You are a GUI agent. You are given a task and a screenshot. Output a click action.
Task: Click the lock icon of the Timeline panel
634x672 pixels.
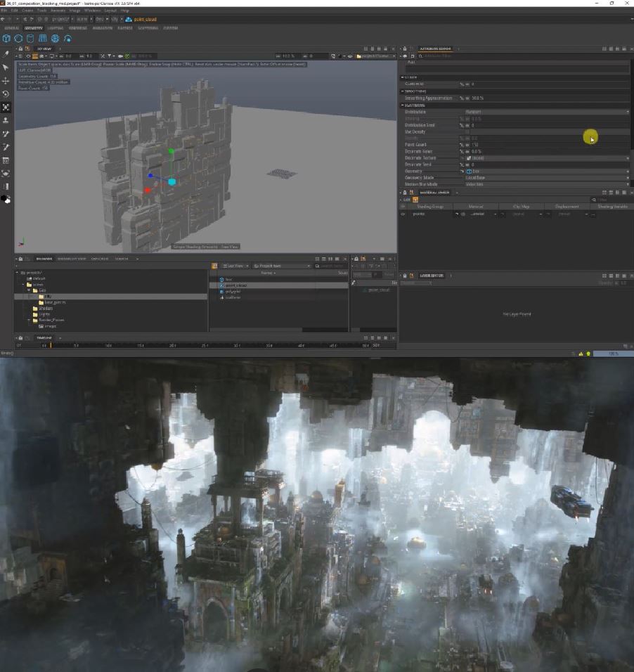point(20,337)
